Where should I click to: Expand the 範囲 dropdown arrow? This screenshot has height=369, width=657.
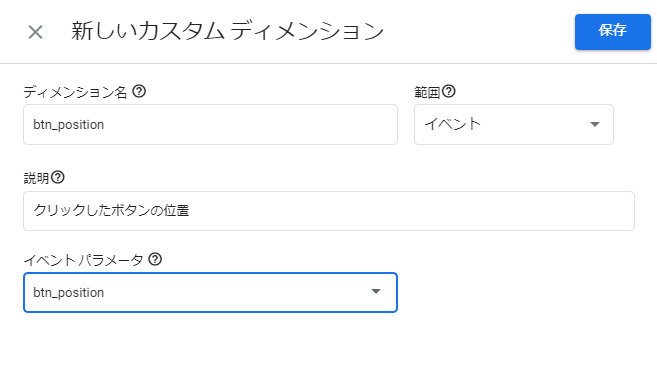tap(595, 124)
